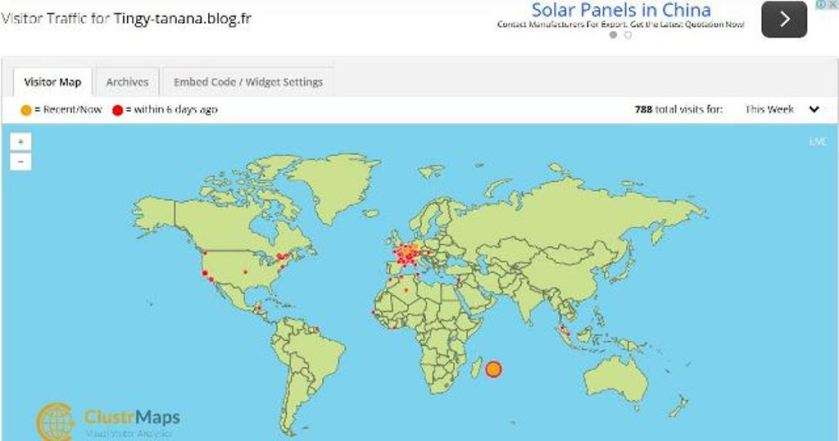Click the orange Recent/Now legend dot
The image size is (839, 441).
[24, 109]
